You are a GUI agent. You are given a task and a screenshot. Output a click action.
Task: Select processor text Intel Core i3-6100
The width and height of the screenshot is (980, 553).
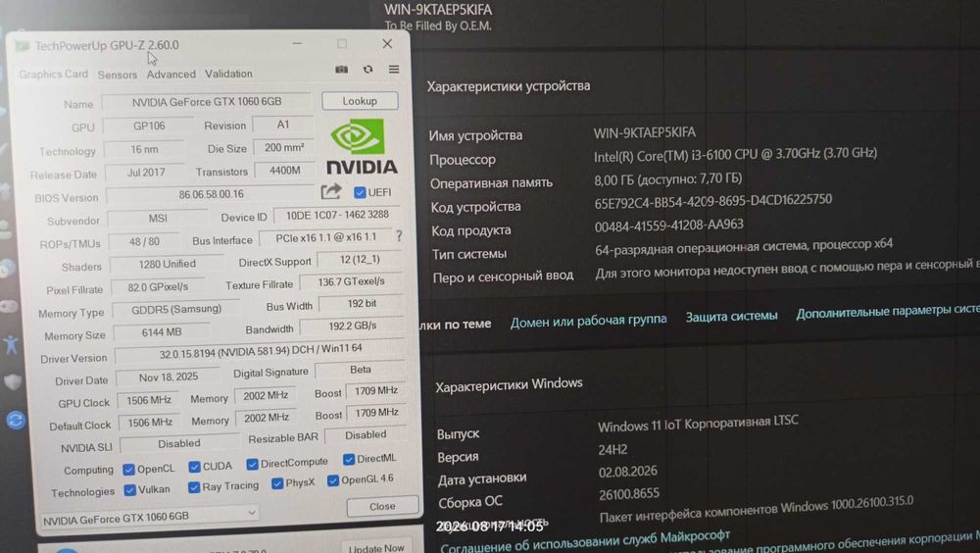pyautogui.click(x=735, y=154)
